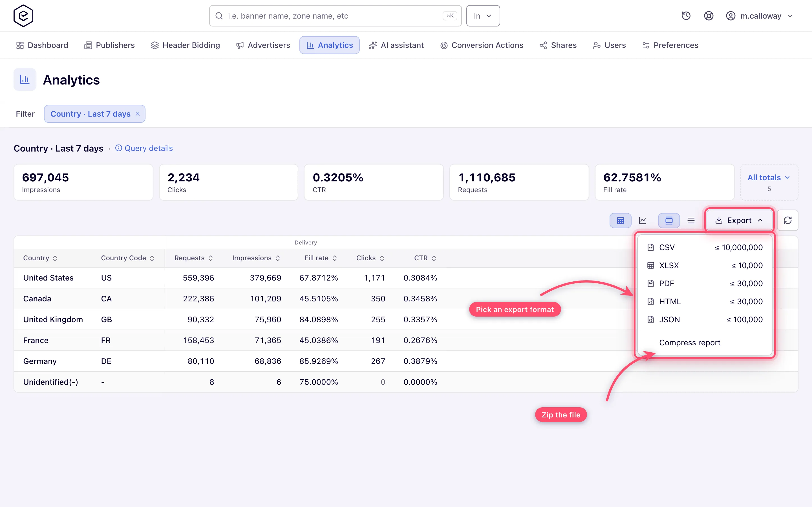Click the hexagon logo icon

pyautogui.click(x=23, y=16)
